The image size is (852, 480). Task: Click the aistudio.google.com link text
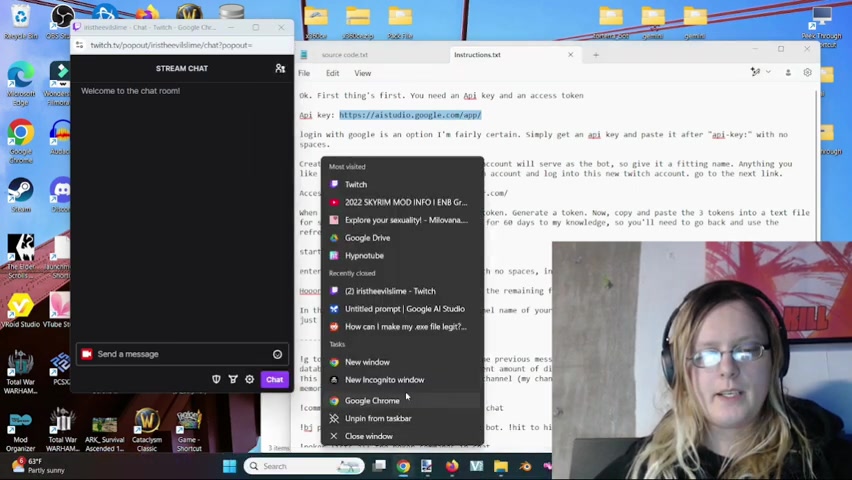[410, 115]
